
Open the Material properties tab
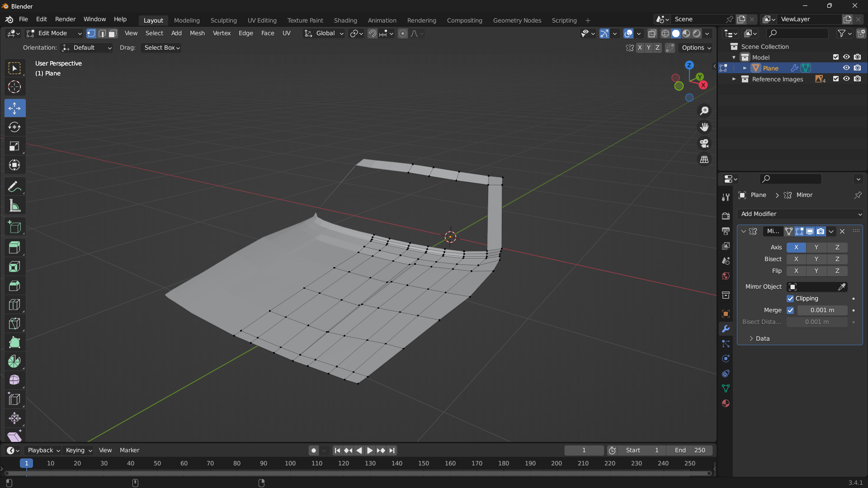[726, 404]
